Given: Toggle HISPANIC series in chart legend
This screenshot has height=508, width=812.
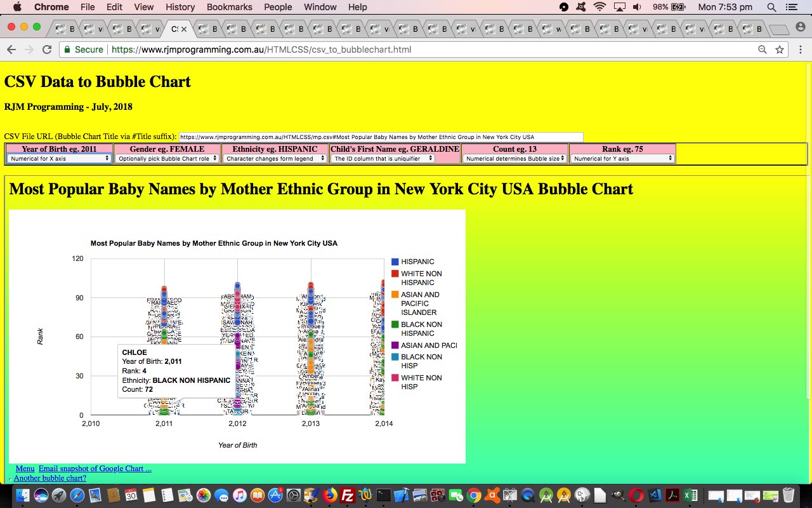Looking at the screenshot, I should [417, 262].
